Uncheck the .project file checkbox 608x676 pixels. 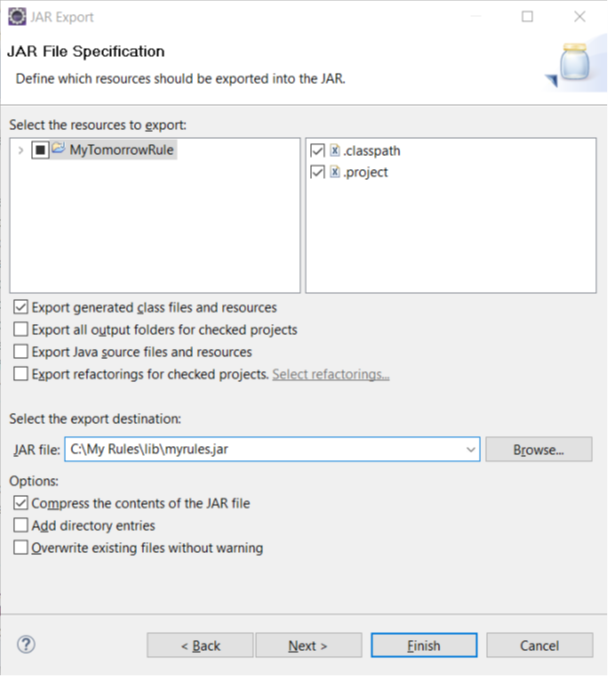[x=318, y=172]
